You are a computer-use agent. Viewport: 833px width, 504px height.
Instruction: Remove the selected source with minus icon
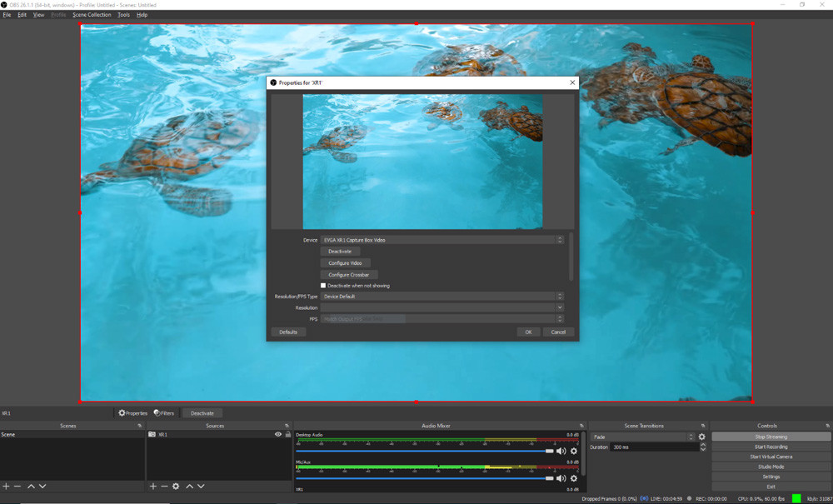(164, 486)
